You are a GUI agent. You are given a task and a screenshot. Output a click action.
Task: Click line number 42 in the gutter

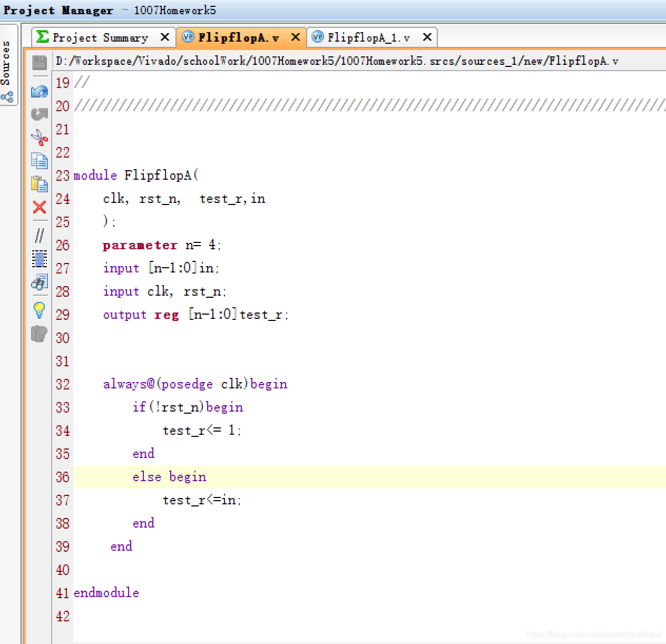tap(63, 616)
